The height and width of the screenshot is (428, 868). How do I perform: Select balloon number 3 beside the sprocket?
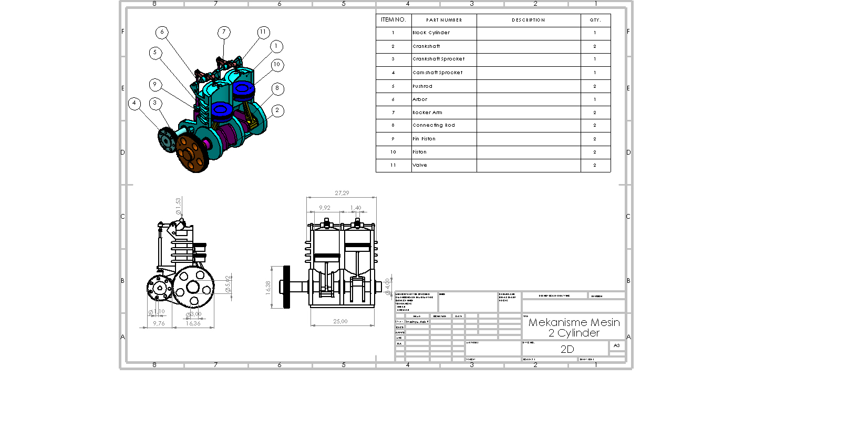tap(155, 103)
